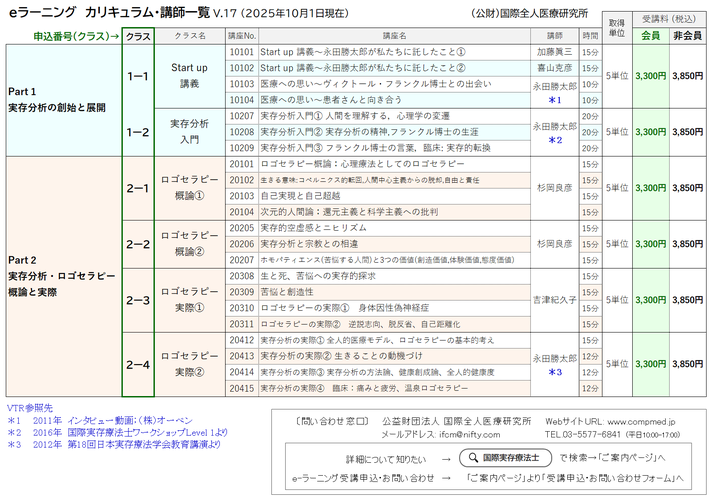Click the 会員 price column header

coord(651,36)
